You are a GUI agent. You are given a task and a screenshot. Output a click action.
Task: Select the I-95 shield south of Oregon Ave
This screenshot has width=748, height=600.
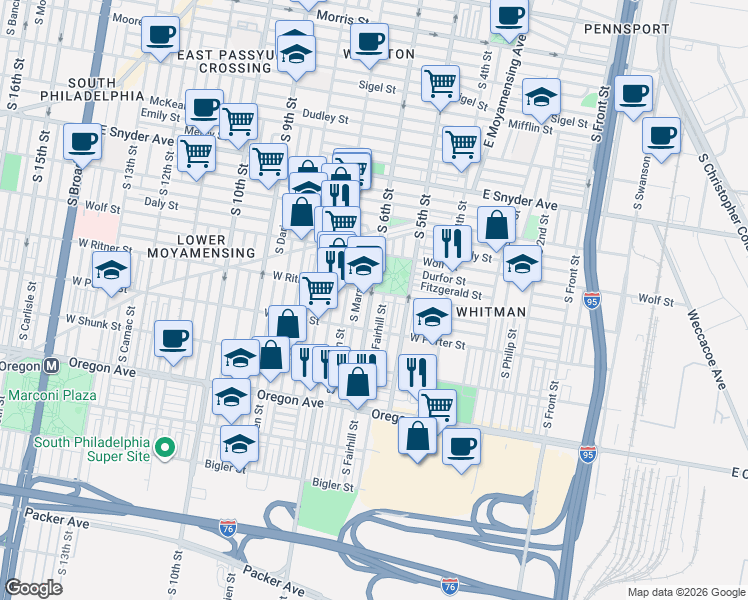coord(588,454)
